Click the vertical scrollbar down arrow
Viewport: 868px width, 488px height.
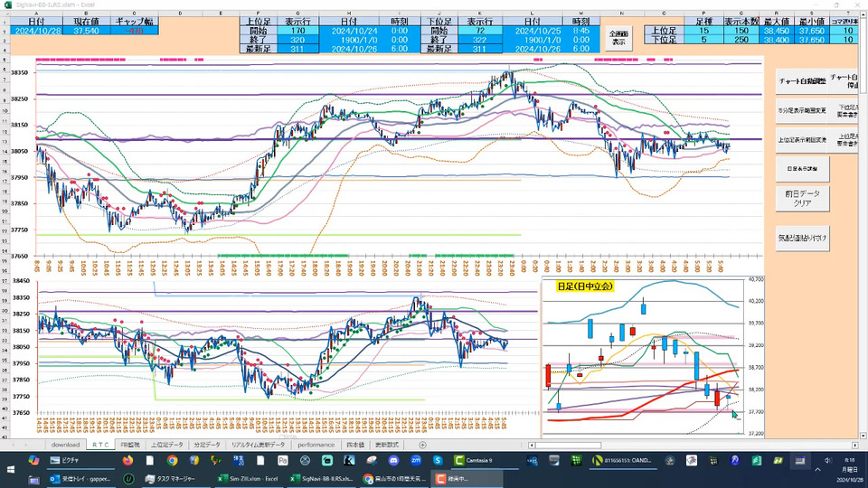863,436
